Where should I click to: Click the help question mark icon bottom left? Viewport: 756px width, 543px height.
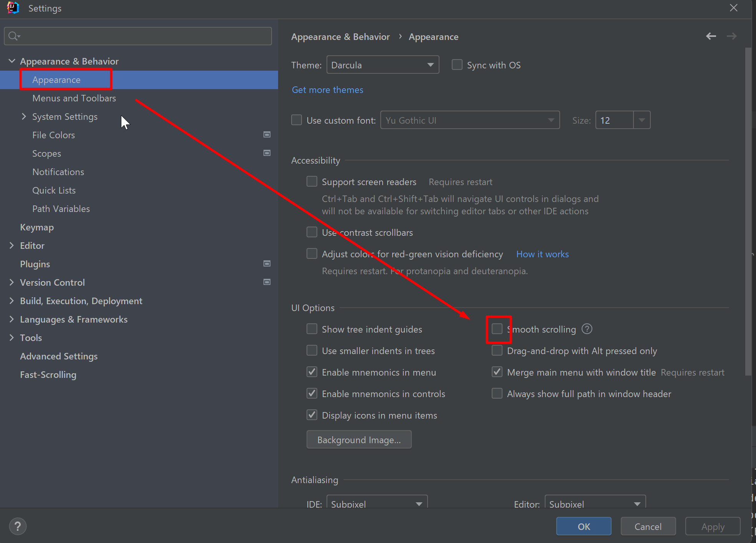pyautogui.click(x=18, y=526)
